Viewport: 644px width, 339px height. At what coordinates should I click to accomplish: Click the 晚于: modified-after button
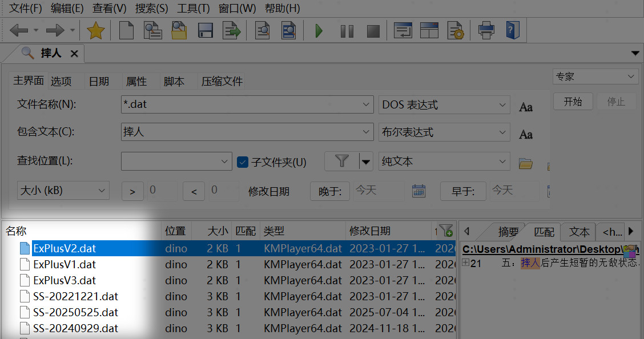330,191
